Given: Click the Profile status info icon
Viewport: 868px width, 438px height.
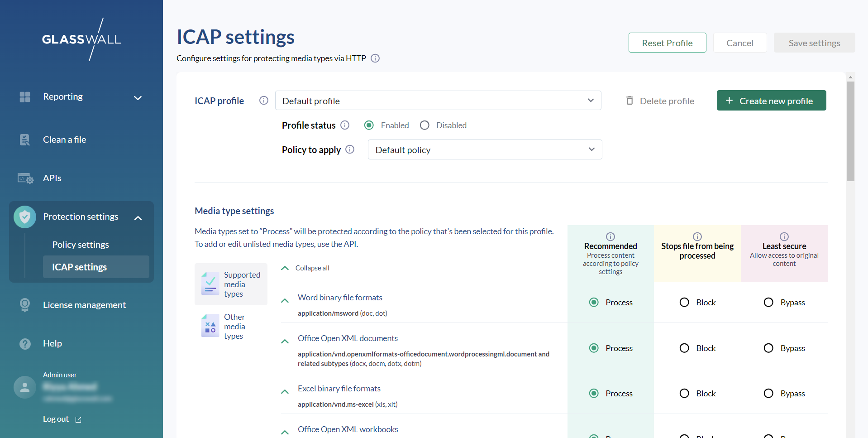Looking at the screenshot, I should [345, 125].
